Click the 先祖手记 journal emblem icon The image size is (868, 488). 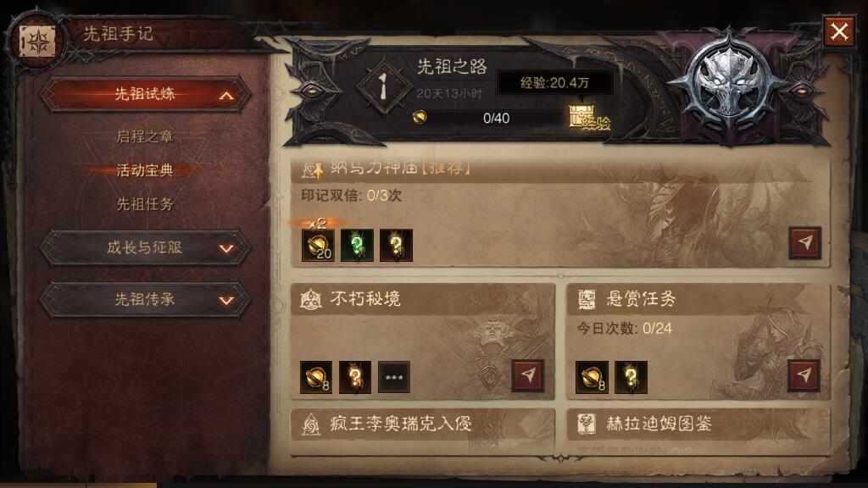[37, 42]
